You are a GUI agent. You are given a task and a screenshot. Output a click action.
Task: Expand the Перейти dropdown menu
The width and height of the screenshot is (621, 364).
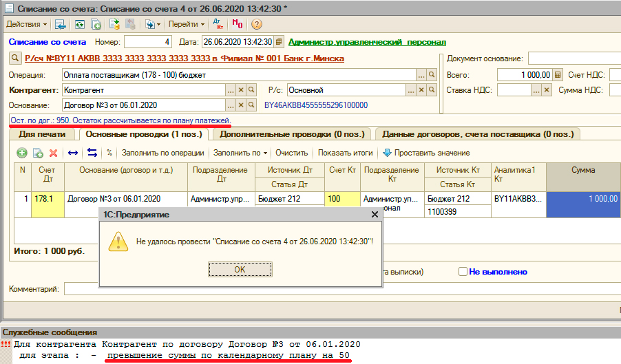point(186,24)
